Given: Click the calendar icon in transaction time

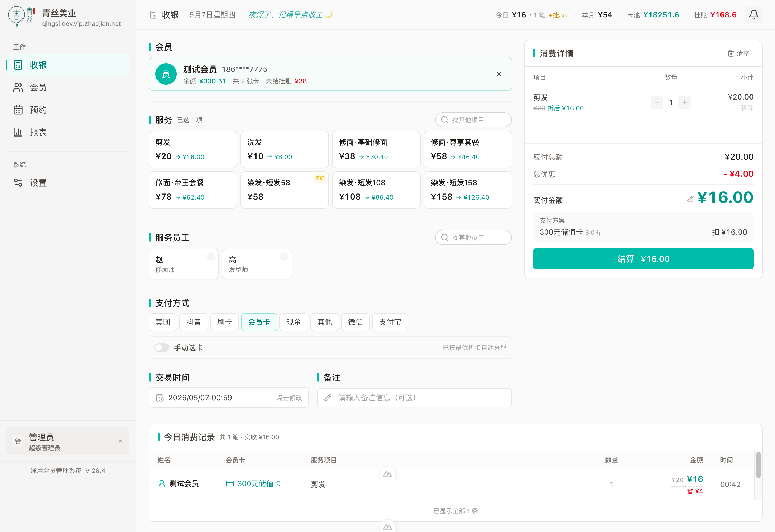Looking at the screenshot, I should 160,398.
